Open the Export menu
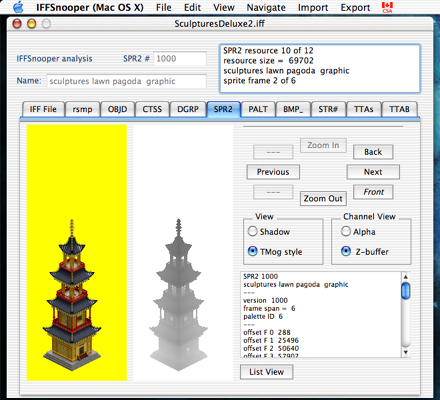The image size is (440, 400). coord(355,7)
